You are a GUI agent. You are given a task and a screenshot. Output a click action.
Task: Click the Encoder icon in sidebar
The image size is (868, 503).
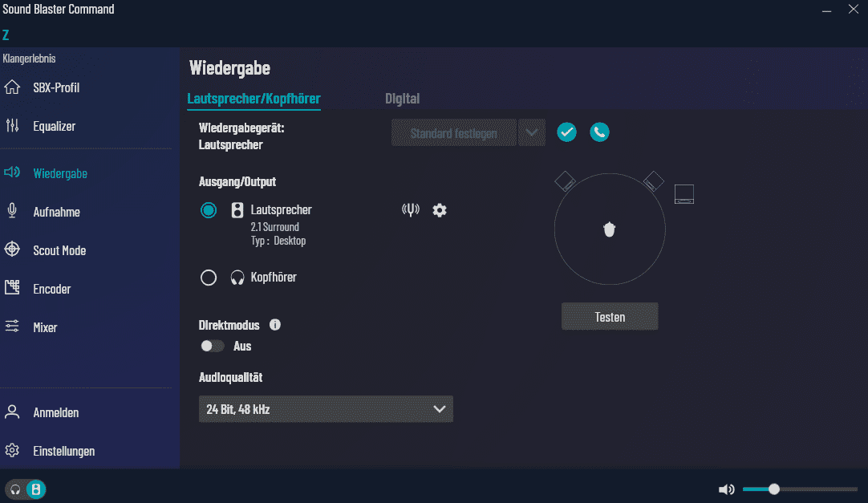[x=12, y=288]
